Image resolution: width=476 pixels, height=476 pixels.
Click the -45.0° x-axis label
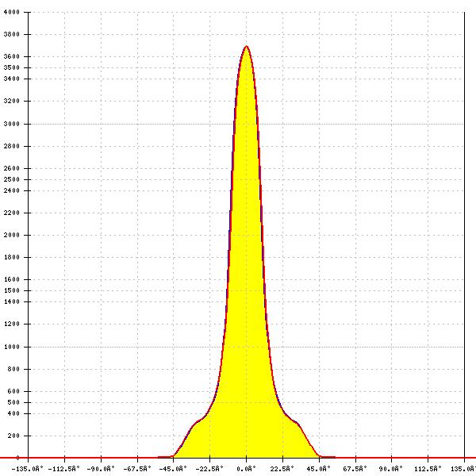pos(173,469)
